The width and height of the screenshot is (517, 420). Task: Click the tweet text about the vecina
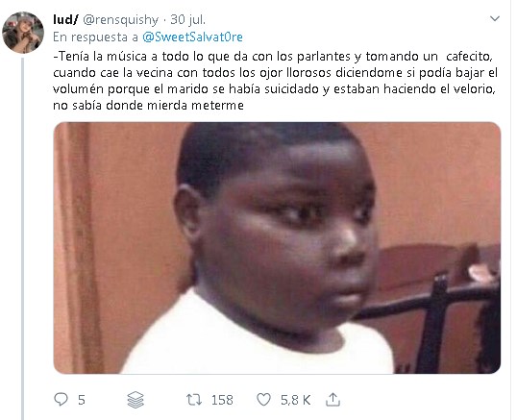pyautogui.click(x=275, y=81)
